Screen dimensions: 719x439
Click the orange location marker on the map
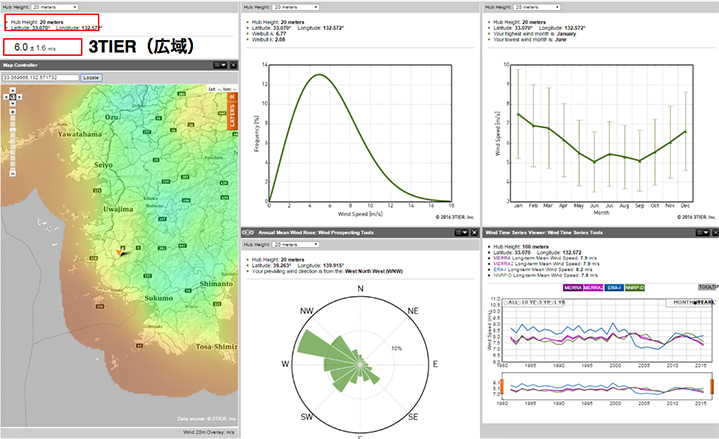tap(119, 252)
